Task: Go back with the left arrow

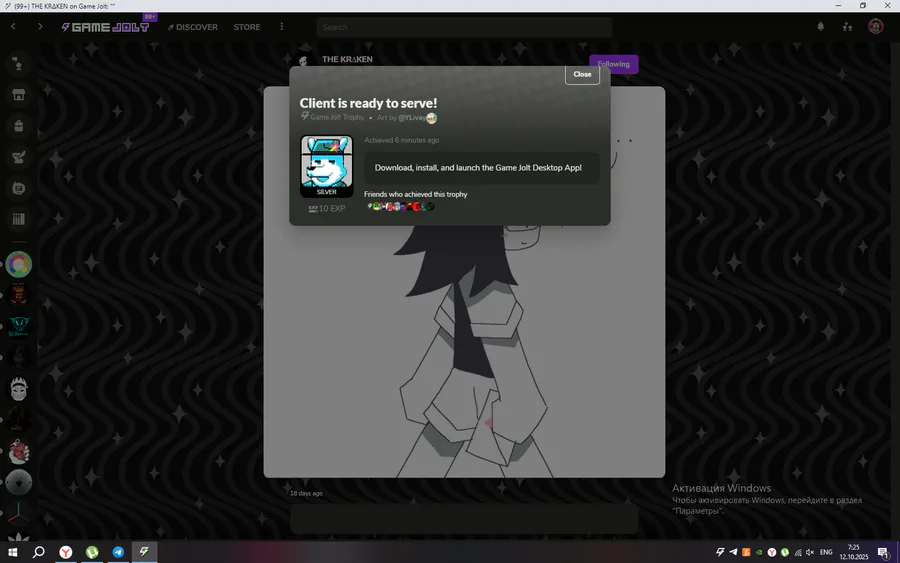Action: coord(13,26)
